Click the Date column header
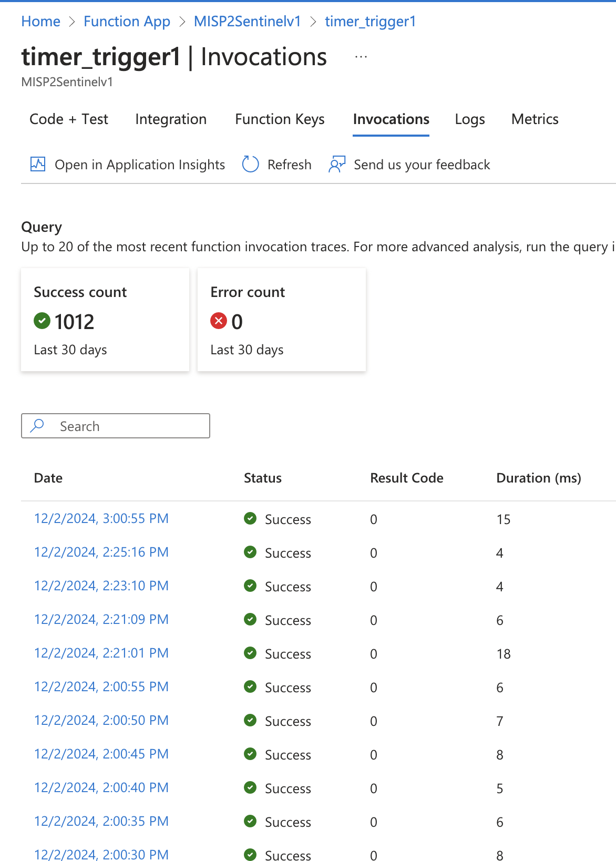 pyautogui.click(x=48, y=478)
